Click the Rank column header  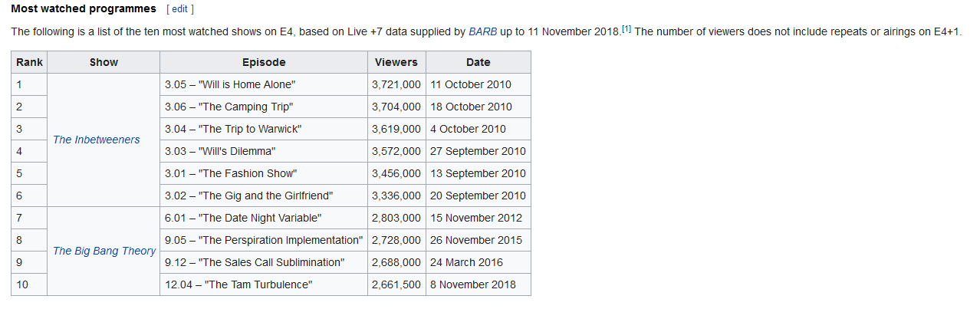coord(29,62)
